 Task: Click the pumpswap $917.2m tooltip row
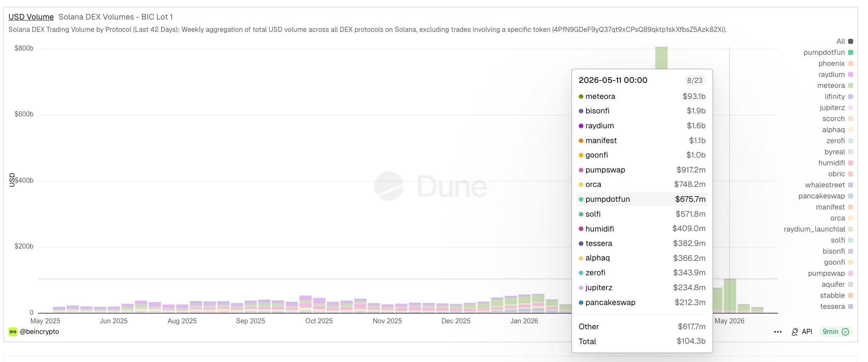click(x=642, y=170)
